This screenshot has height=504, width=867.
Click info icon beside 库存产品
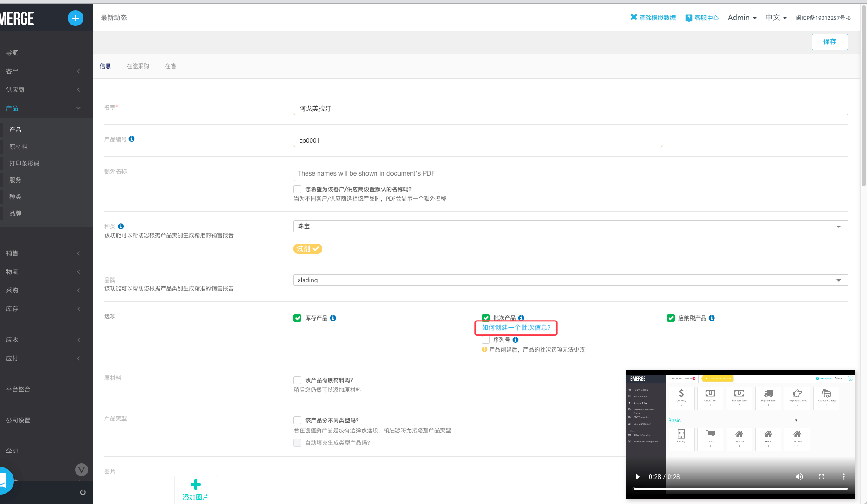click(x=333, y=318)
